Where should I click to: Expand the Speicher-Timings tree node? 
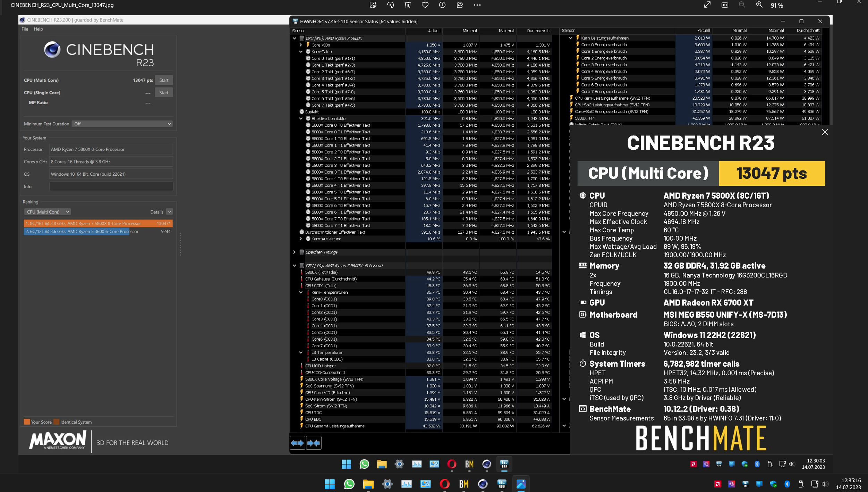pos(295,252)
